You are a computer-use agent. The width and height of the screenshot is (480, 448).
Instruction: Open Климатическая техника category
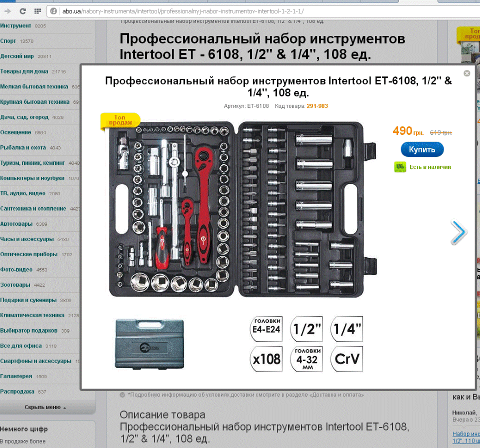32,315
